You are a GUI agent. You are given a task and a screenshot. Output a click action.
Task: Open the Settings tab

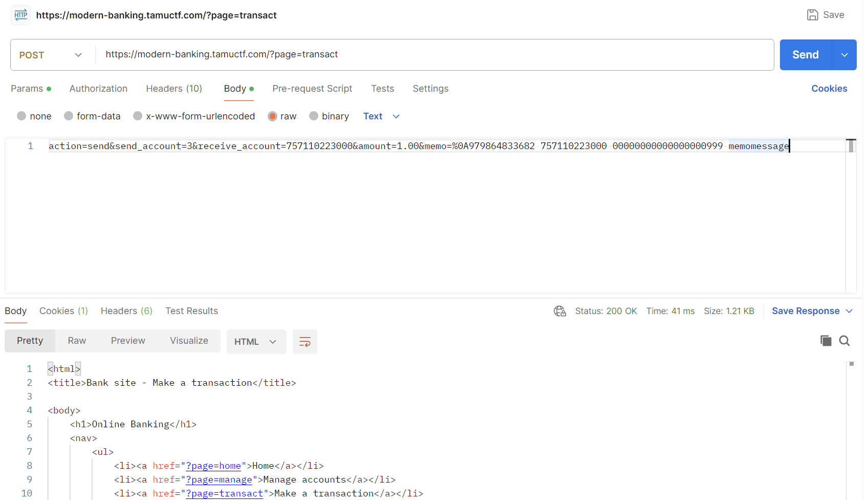pyautogui.click(x=430, y=89)
